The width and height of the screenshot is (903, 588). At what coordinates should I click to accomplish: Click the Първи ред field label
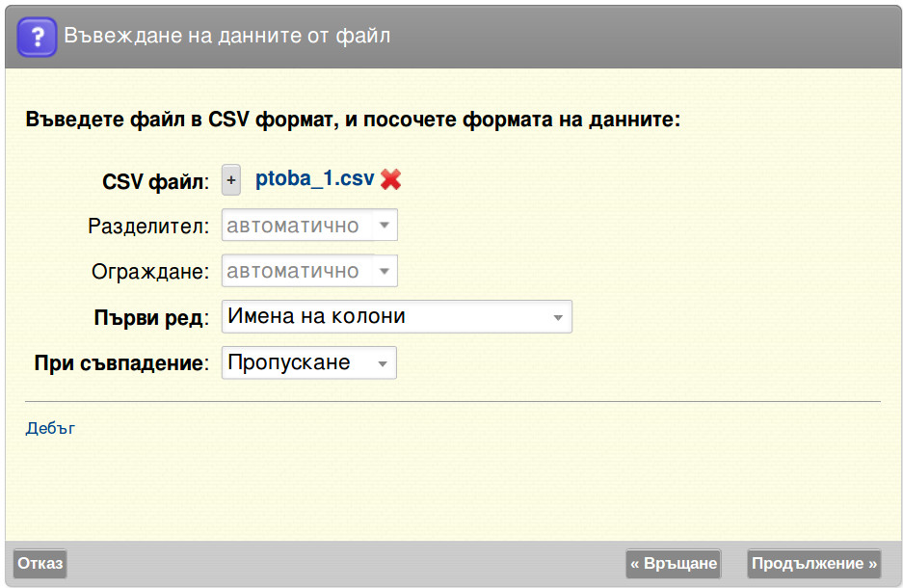[x=151, y=318]
